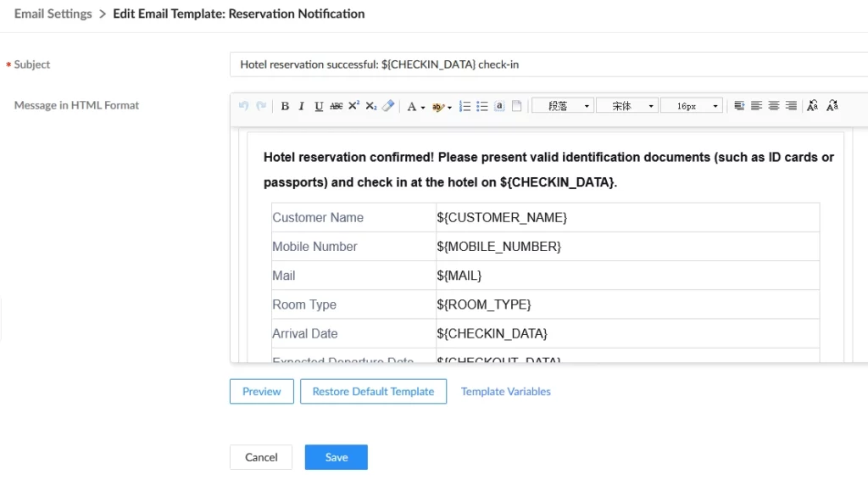Apply superscript formatting
This screenshot has width=868, height=480.
click(x=353, y=106)
